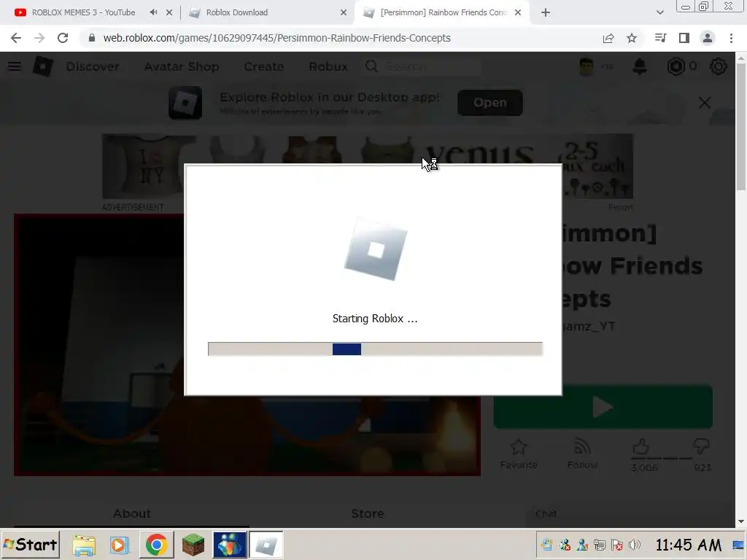Switch to Roblox Download tab

point(237,12)
